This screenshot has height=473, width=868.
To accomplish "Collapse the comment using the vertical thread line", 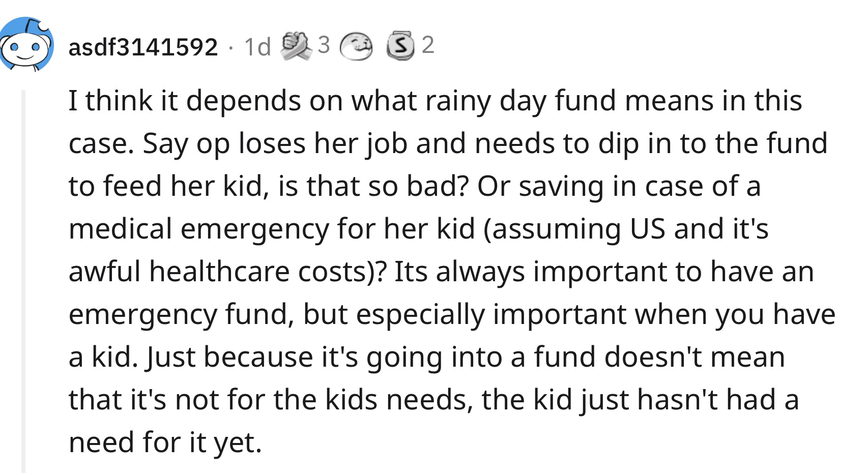I will [x=23, y=281].
